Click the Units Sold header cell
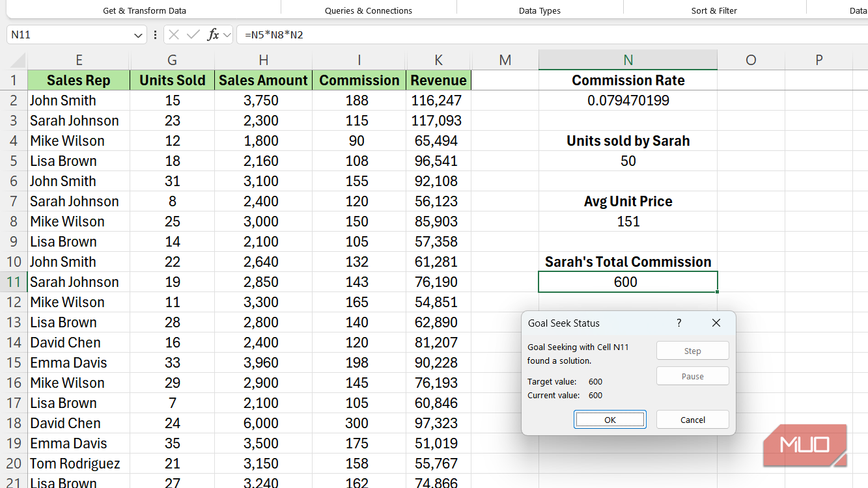The height and width of the screenshot is (488, 868). point(173,80)
